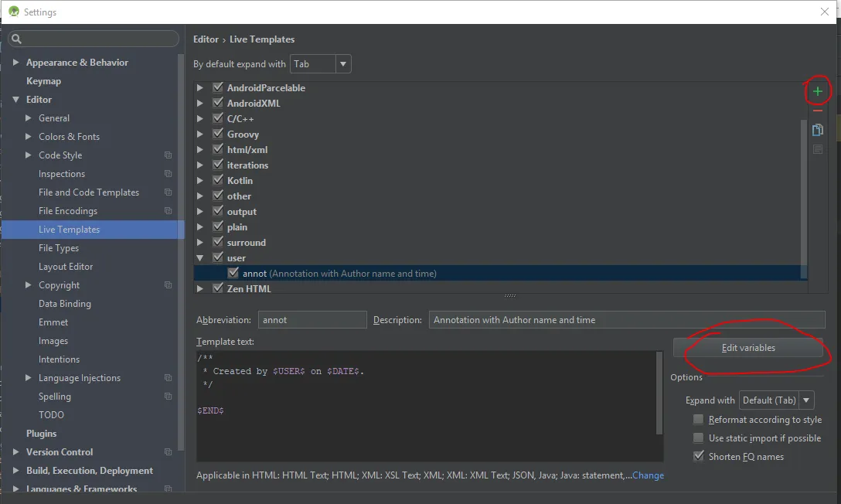The height and width of the screenshot is (504, 841).
Task: Expand Build, Execution, Deployment section
Action: pyautogui.click(x=15, y=470)
